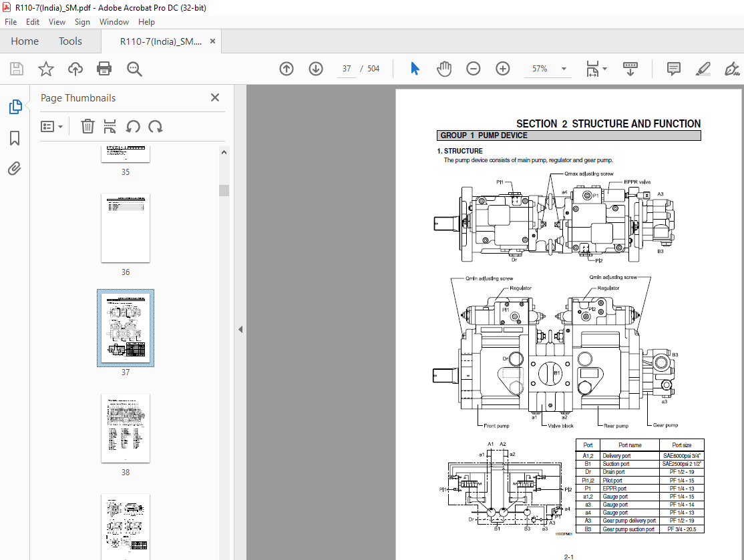Select the R110-7(India)_SM document tab
The height and width of the screenshot is (560, 744).
[x=161, y=41]
